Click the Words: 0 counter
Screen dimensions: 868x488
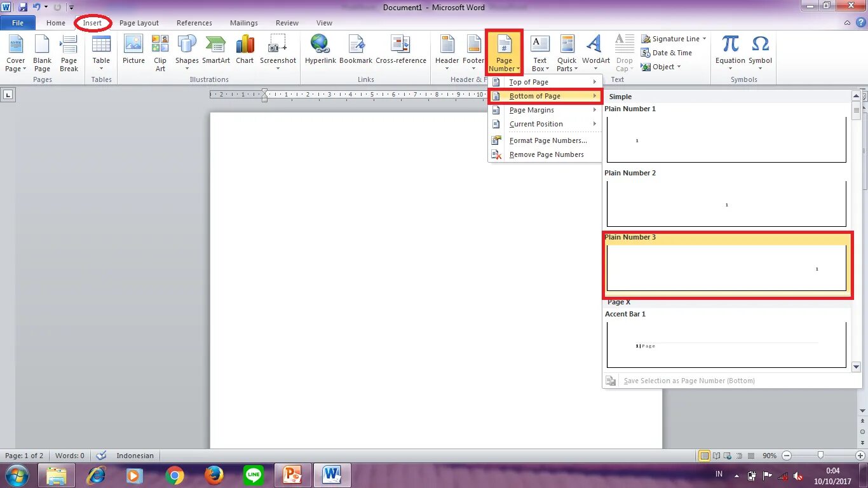(70, 456)
